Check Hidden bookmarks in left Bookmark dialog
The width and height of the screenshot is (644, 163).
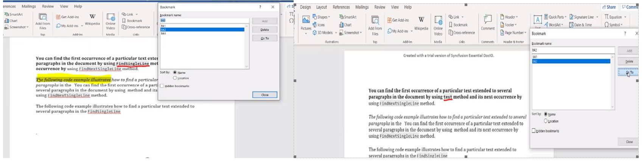click(x=162, y=86)
